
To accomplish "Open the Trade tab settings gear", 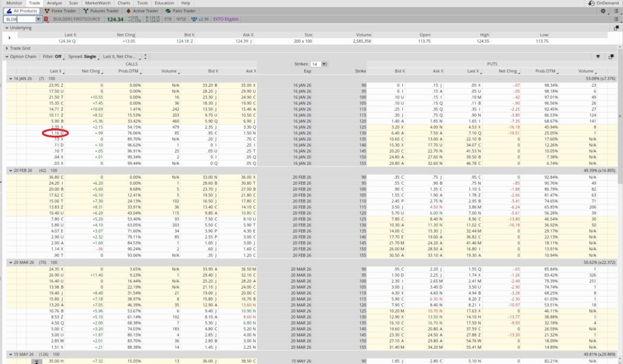I will 604,11.
